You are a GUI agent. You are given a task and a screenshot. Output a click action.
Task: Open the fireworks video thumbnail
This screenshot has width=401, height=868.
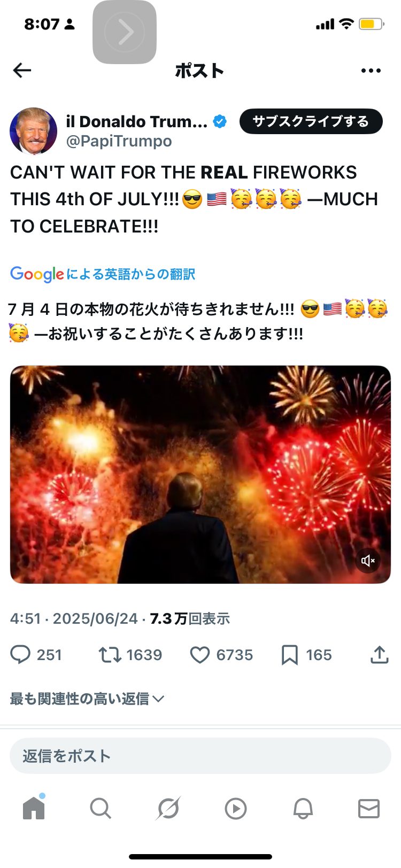(x=200, y=475)
